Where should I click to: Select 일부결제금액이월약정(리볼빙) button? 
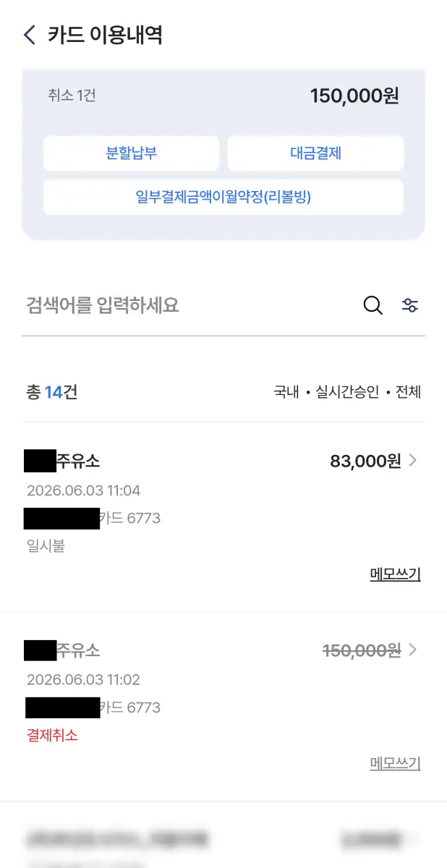click(x=223, y=197)
